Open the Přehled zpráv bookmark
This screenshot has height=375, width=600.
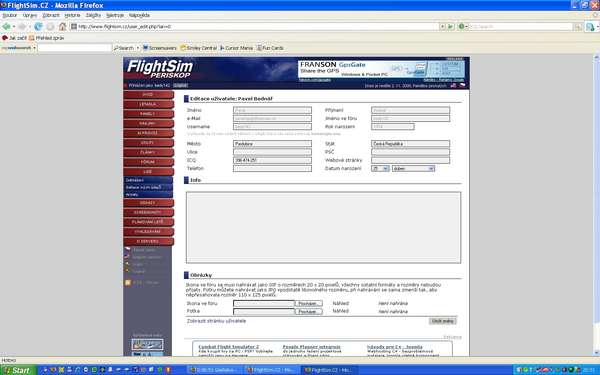pyautogui.click(x=47, y=38)
